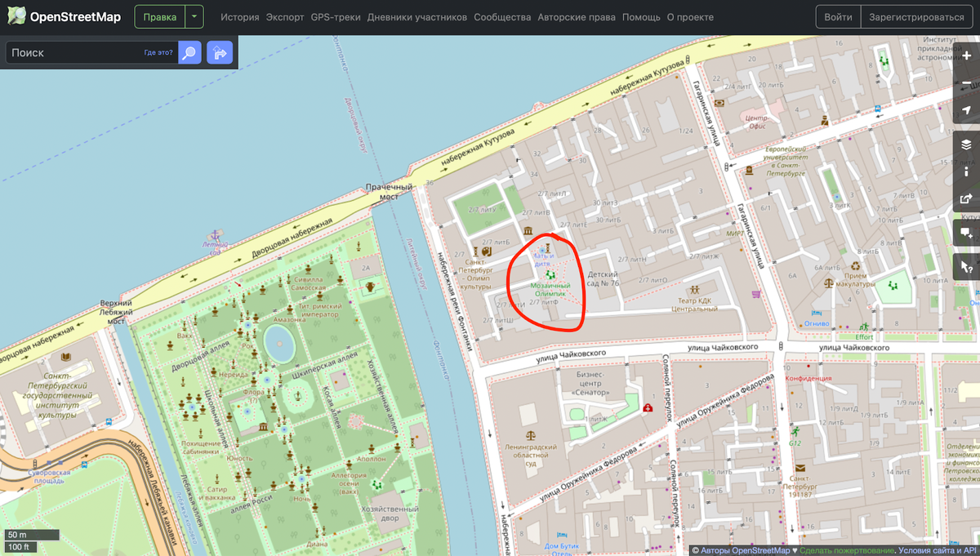This screenshot has height=556, width=980.
Task: Open the share map panel
Action: click(x=966, y=199)
